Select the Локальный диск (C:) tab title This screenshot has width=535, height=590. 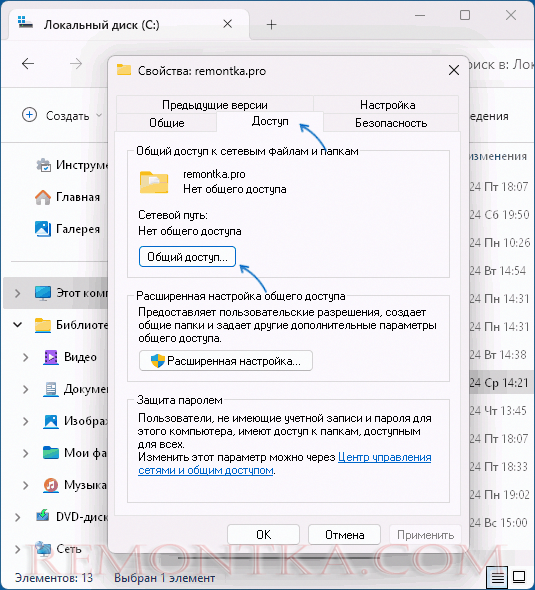102,25
